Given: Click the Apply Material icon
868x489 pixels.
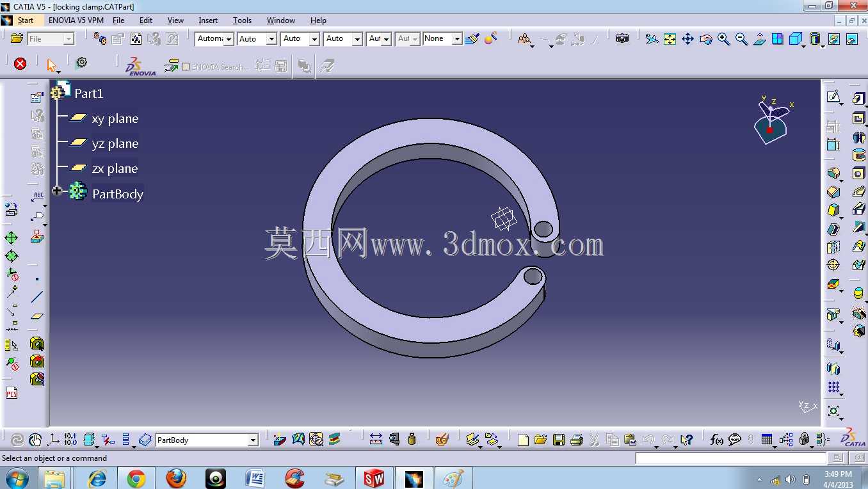Looking at the screenshot, I should (x=442, y=439).
